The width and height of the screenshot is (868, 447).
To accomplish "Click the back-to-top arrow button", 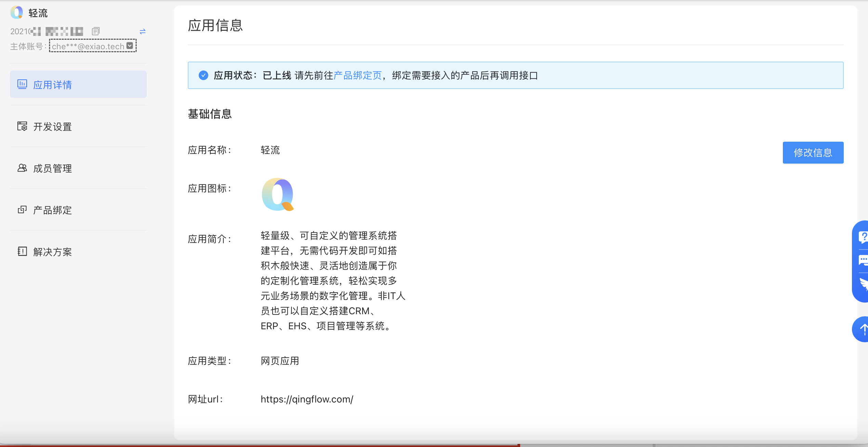I will [x=860, y=329].
